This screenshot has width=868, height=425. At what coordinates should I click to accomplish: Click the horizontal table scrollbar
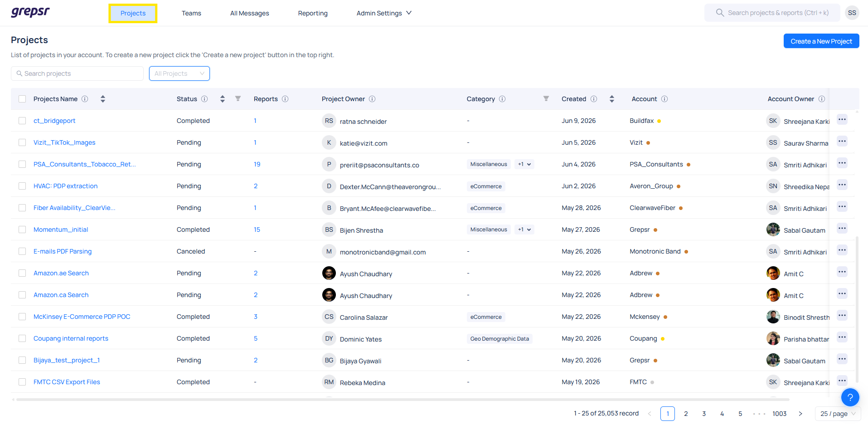click(x=402, y=400)
